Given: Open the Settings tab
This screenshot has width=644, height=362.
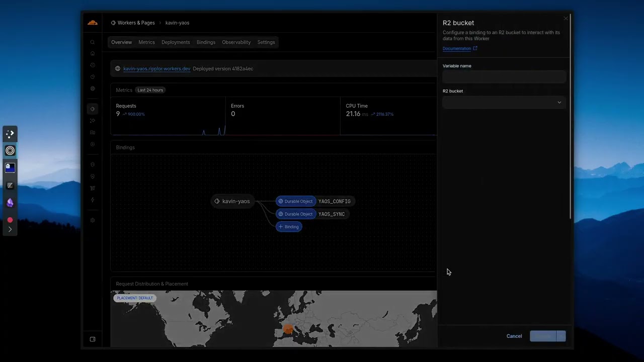Looking at the screenshot, I should point(266,42).
